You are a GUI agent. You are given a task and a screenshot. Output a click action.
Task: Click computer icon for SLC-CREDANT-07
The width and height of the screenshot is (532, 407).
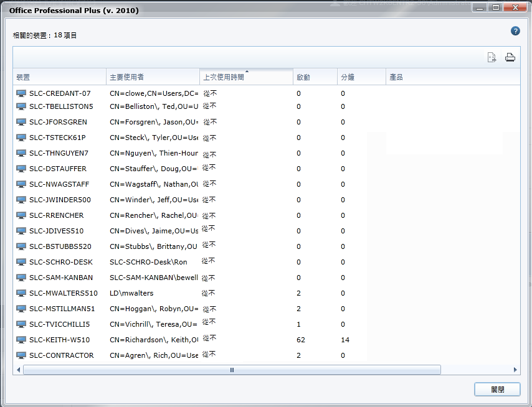click(x=21, y=93)
